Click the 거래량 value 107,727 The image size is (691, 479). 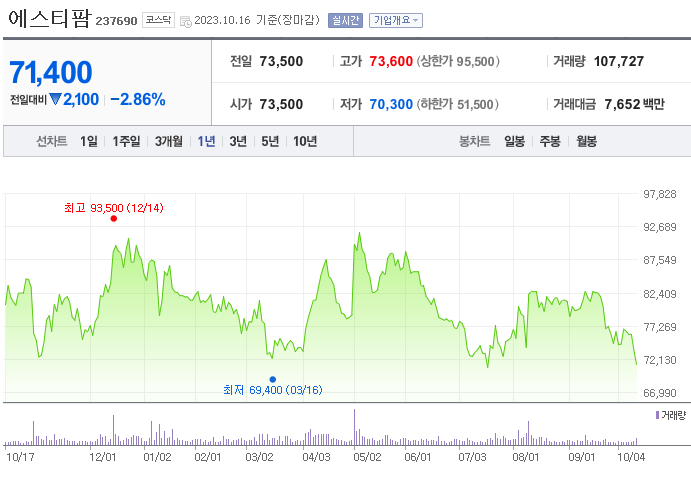619,61
